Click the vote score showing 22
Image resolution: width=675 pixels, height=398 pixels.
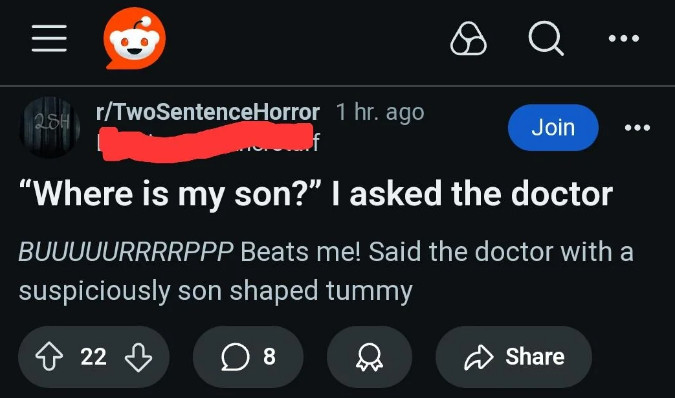[93, 357]
